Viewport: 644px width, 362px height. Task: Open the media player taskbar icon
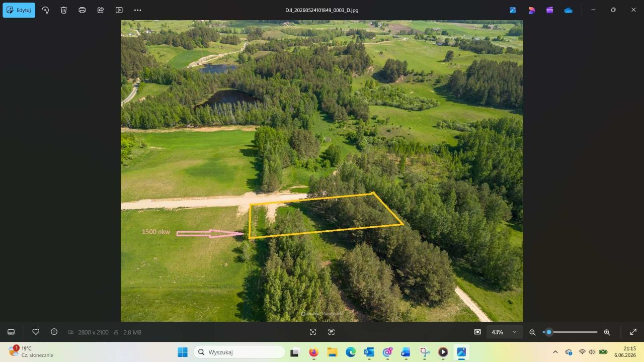[x=443, y=352]
